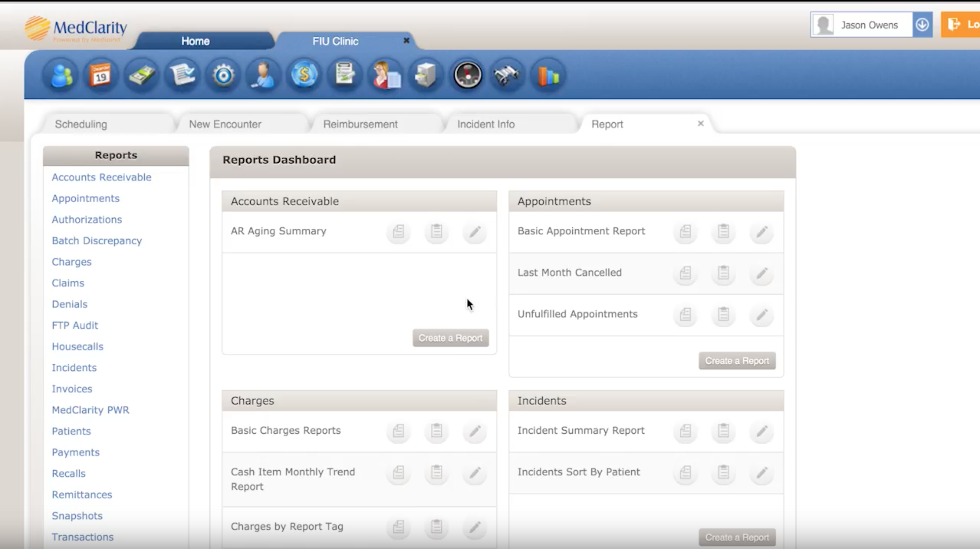Open the binoculars search icon

(x=507, y=75)
